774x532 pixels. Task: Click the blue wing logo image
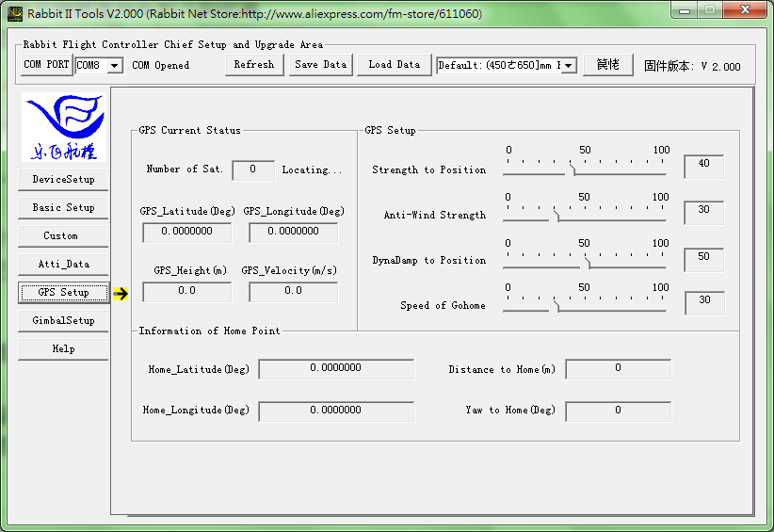[64, 127]
